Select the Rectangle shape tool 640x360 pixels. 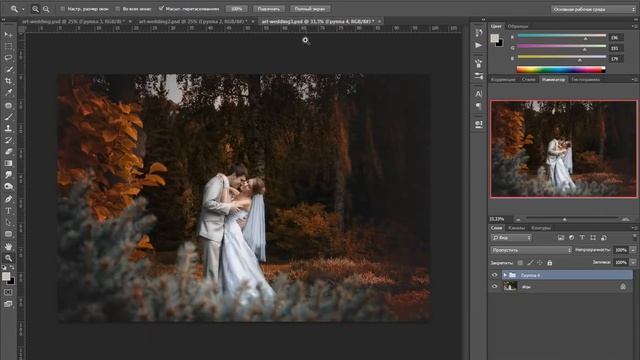tap(8, 234)
